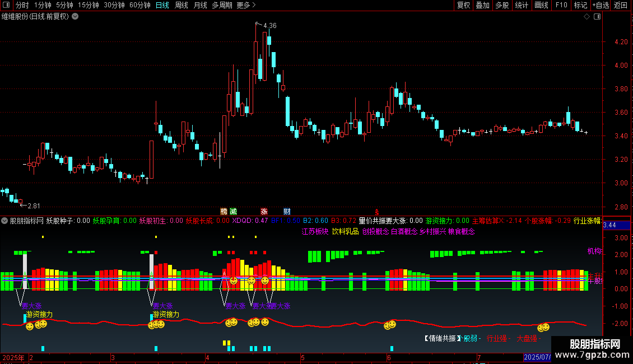The width and height of the screenshot is (633, 364).
Task: Click the diamond icon above chart
Action: point(587,17)
